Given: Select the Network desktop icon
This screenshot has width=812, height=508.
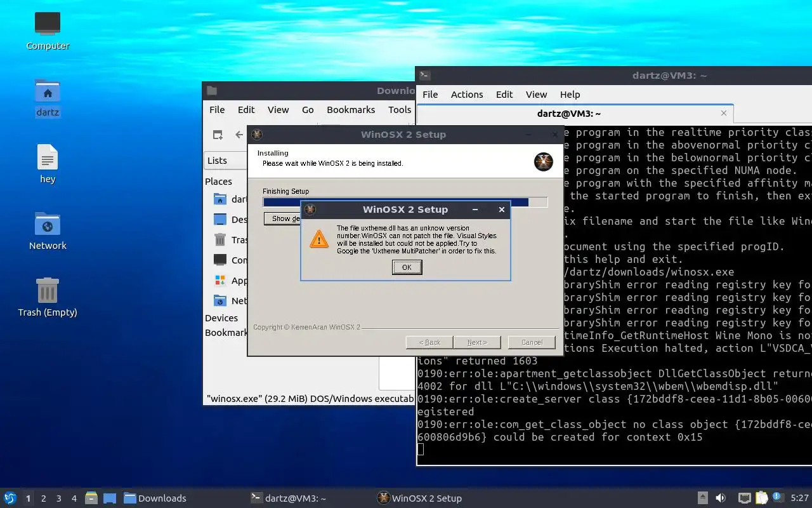Looking at the screenshot, I should tap(48, 224).
